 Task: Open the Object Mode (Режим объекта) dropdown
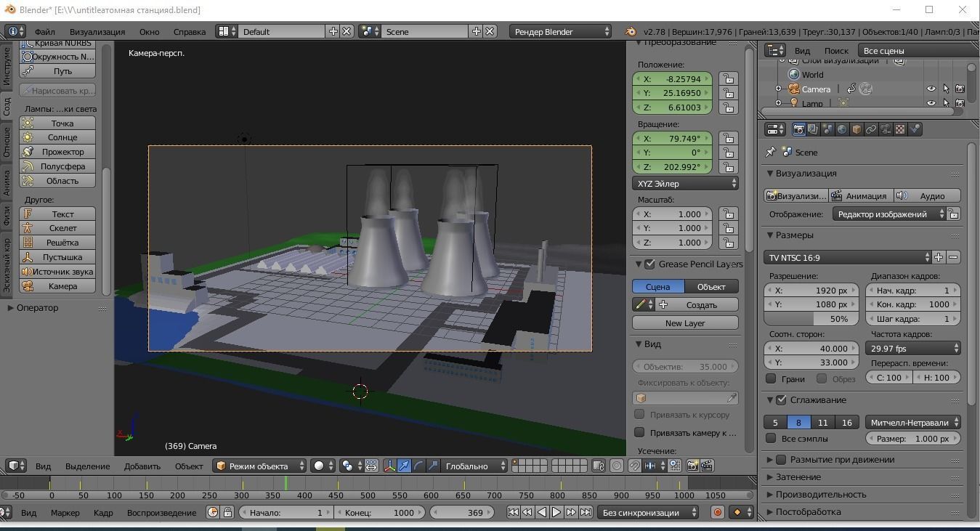[x=259, y=466]
